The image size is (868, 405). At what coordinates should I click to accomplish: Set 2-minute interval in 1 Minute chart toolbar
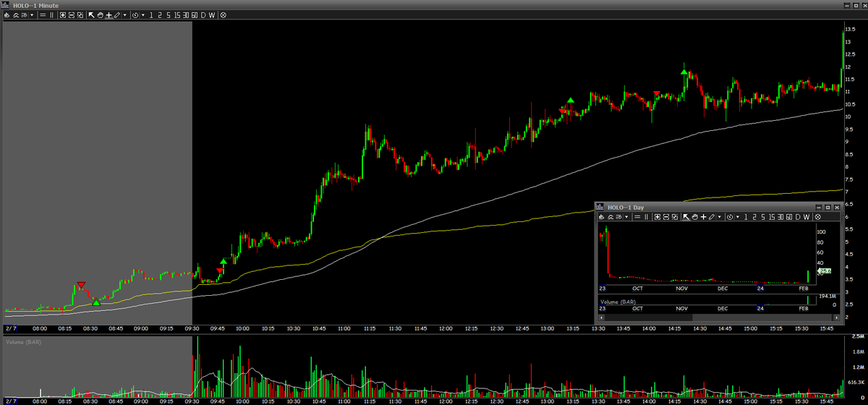pyautogui.click(x=160, y=14)
